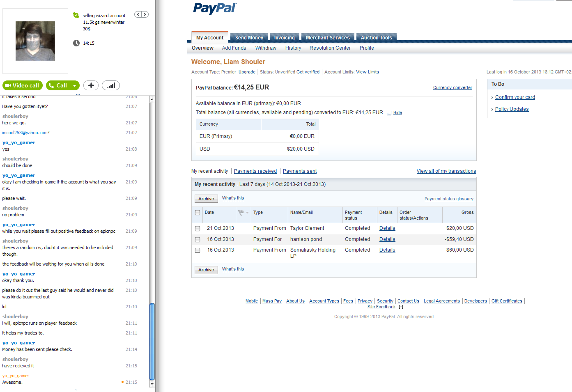Click the Confirm your card link

click(515, 97)
